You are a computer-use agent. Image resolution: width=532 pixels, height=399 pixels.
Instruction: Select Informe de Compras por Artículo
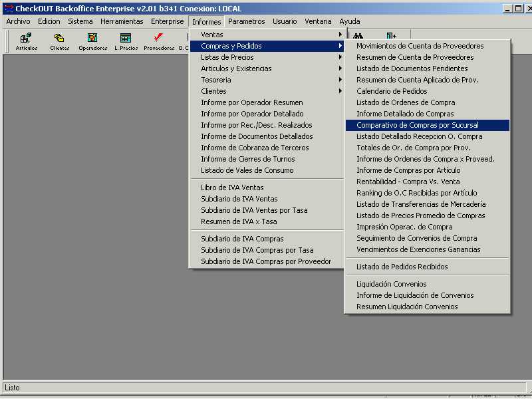pyautogui.click(x=428, y=170)
